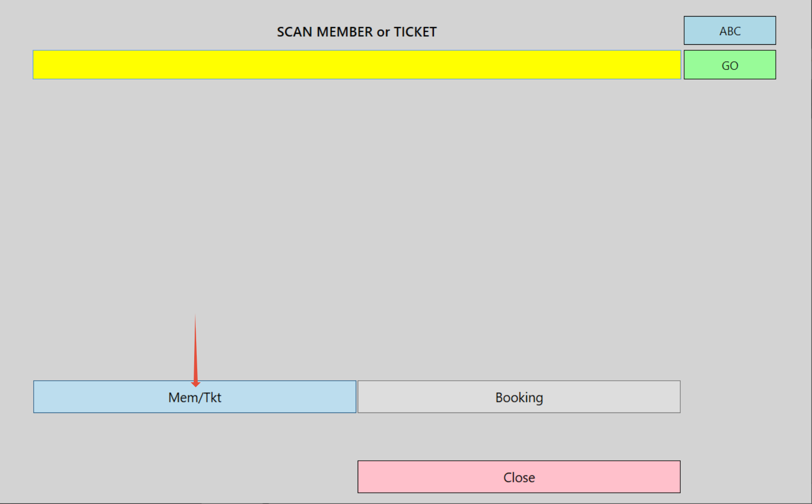Select the SCAN MEMBER or TICKET heading
The image size is (812, 504).
(357, 32)
